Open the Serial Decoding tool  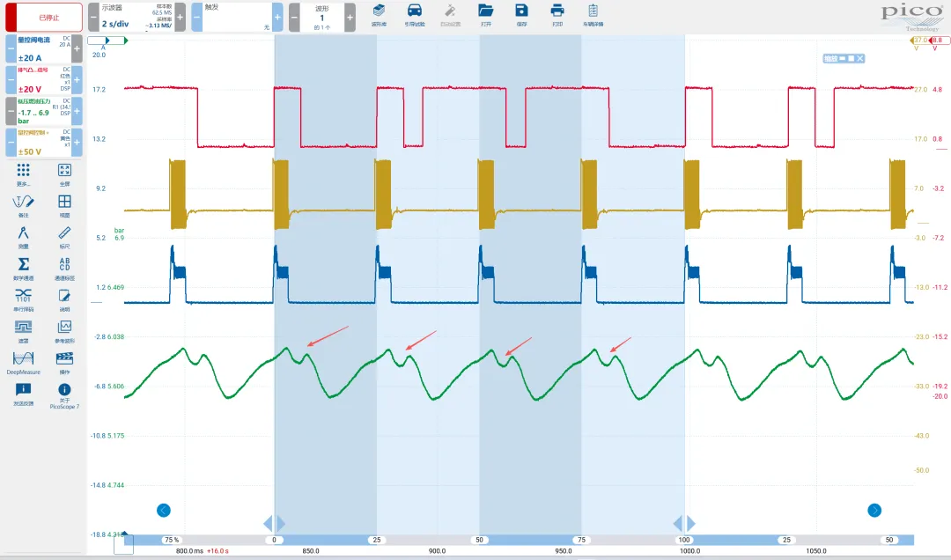[x=24, y=296]
